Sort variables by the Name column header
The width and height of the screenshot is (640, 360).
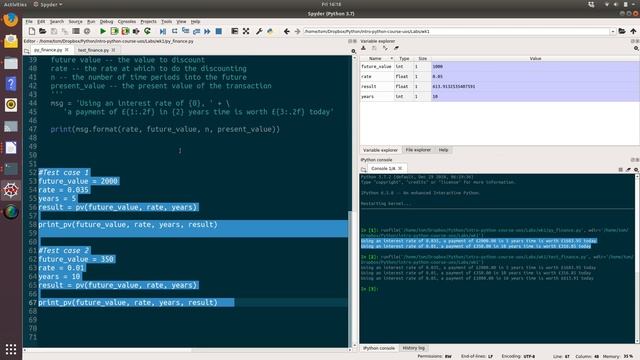point(377,59)
